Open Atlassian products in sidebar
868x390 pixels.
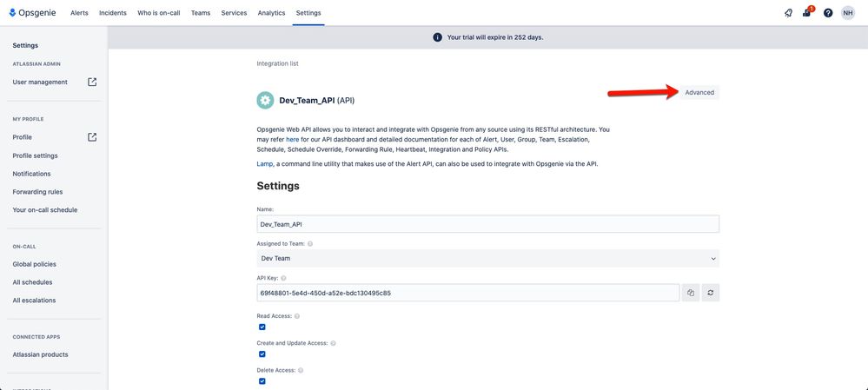[41, 354]
